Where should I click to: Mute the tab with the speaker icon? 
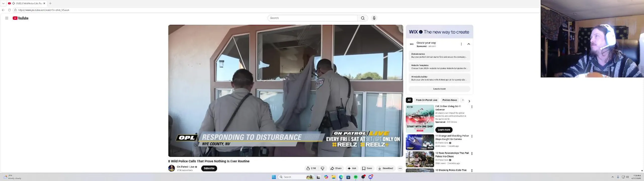13,3
